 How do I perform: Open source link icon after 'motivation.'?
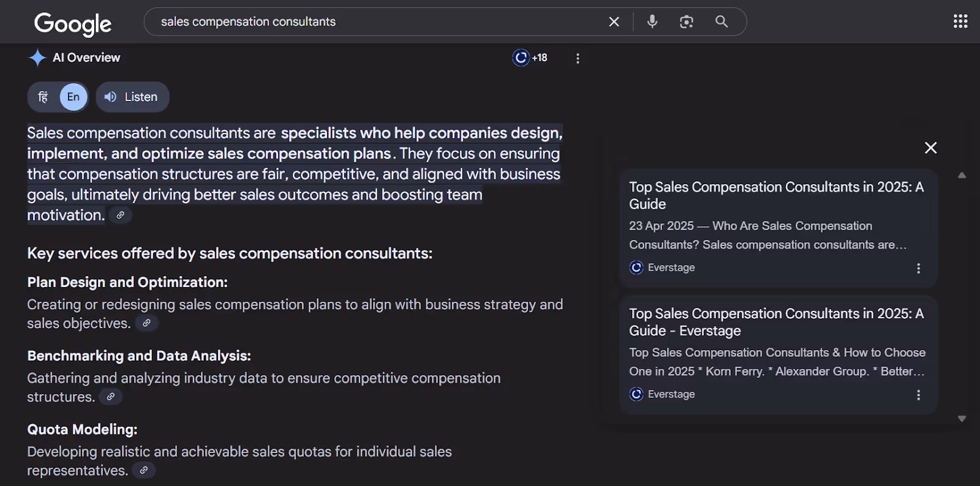tap(121, 215)
